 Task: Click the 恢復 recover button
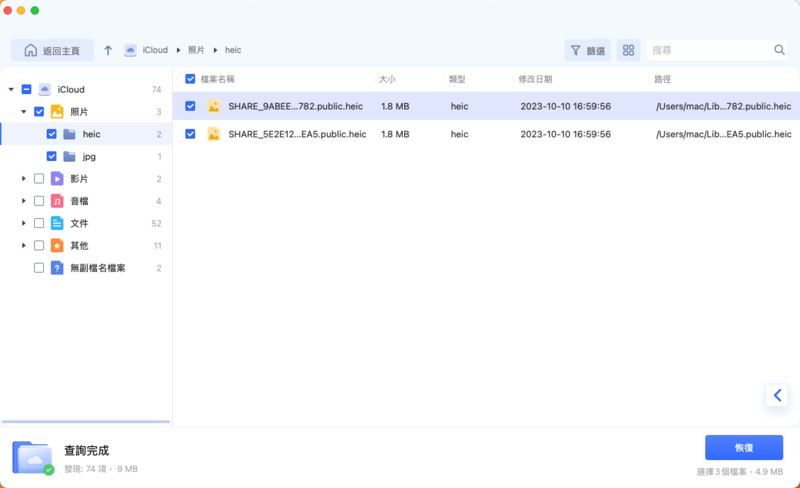pos(744,447)
